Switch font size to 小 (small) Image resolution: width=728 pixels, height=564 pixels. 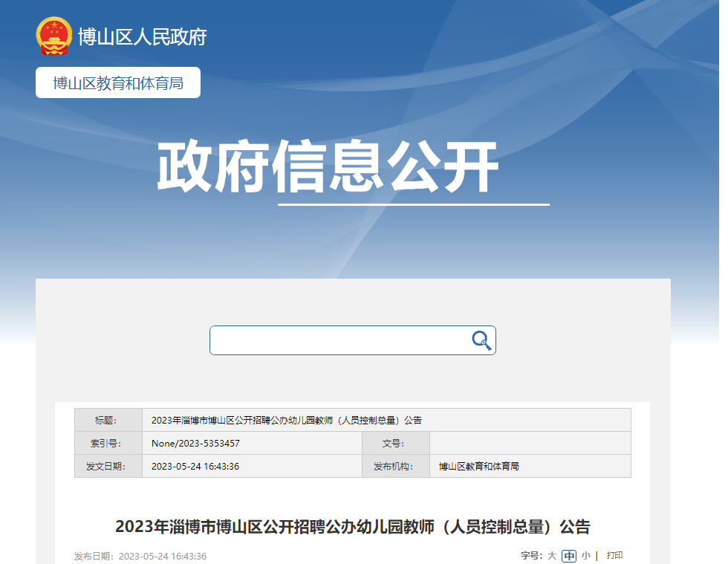point(585,556)
